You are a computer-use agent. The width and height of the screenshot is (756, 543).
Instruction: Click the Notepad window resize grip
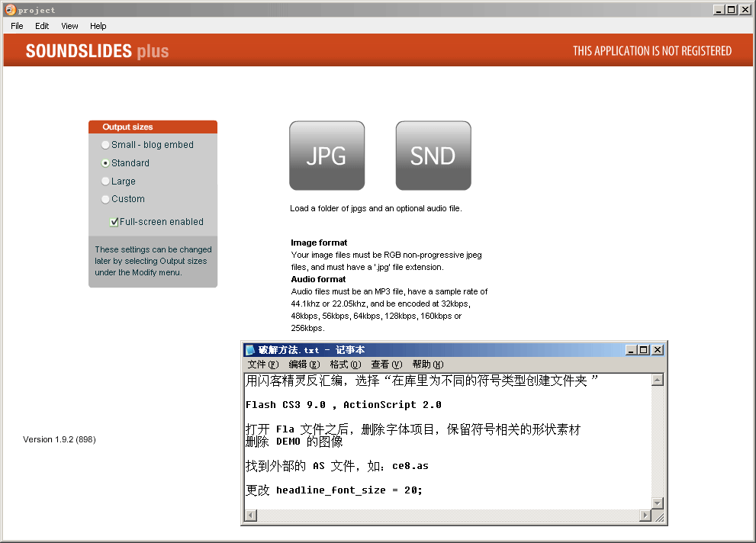click(660, 517)
